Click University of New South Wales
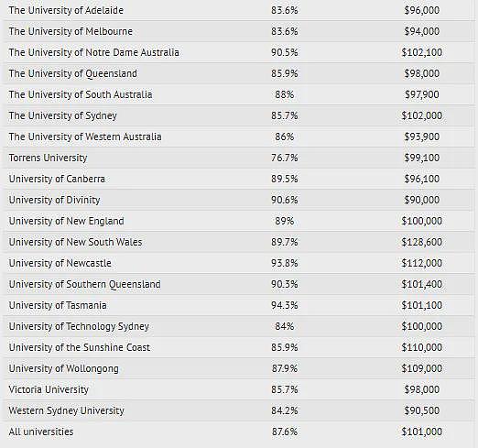Image resolution: width=478 pixels, height=448 pixels. pos(75,242)
